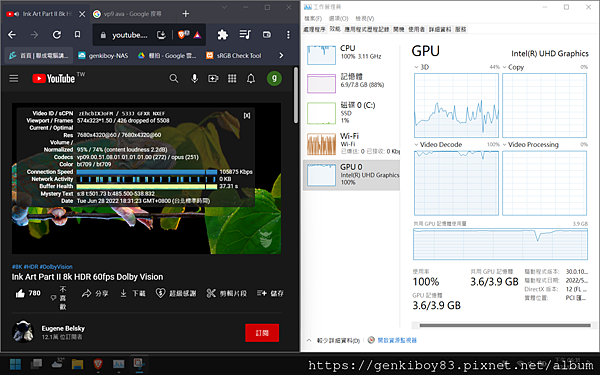The width and height of the screenshot is (600, 375).
Task: Click the Task Manager horizontal scrollbar
Action: click(x=505, y=326)
